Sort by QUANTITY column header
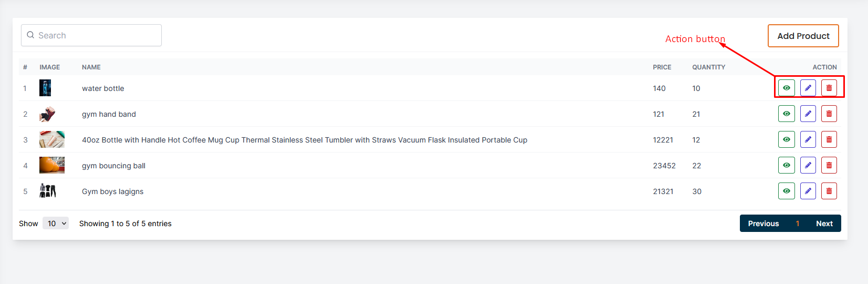Viewport: 868px width, 284px height. click(x=708, y=67)
